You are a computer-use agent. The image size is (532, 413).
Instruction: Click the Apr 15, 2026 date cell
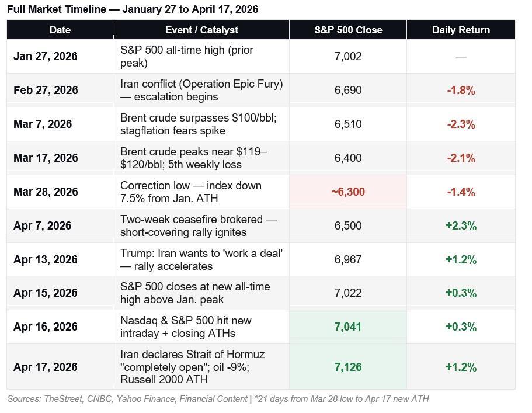46,293
